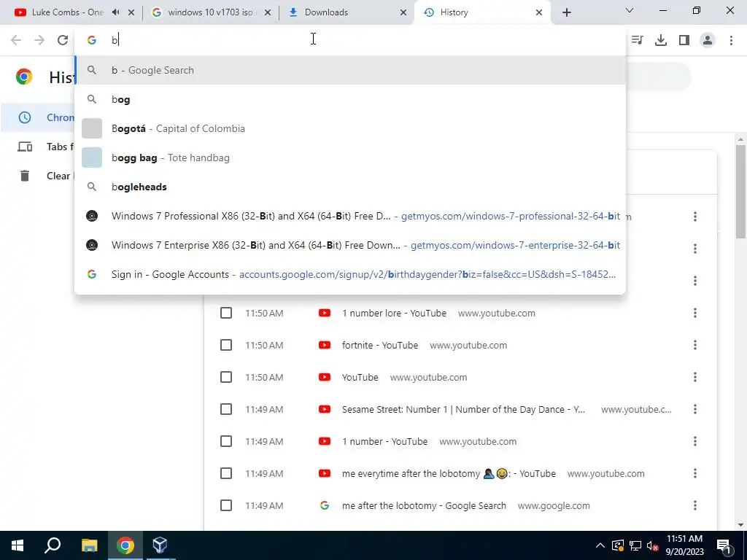Open Windows taskbar search

(53, 545)
